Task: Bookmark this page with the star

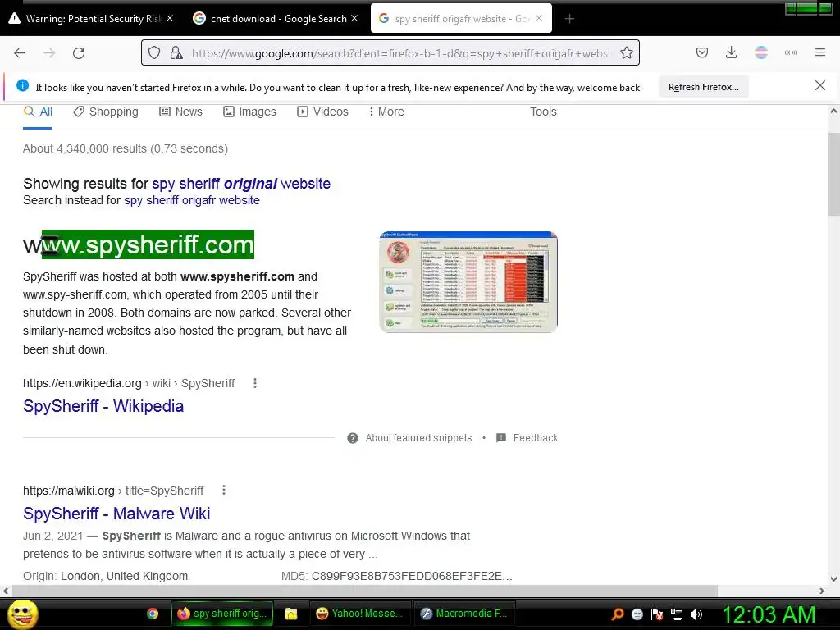Action: (x=626, y=52)
